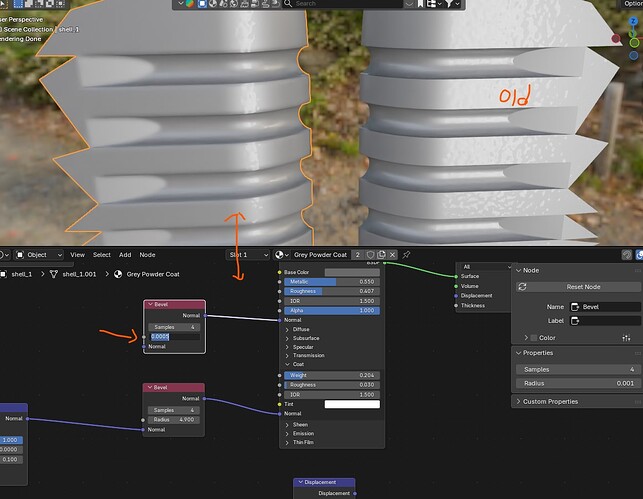Click the green Y axis gizmo circle
The height and width of the screenshot is (499, 643).
[x=634, y=42]
